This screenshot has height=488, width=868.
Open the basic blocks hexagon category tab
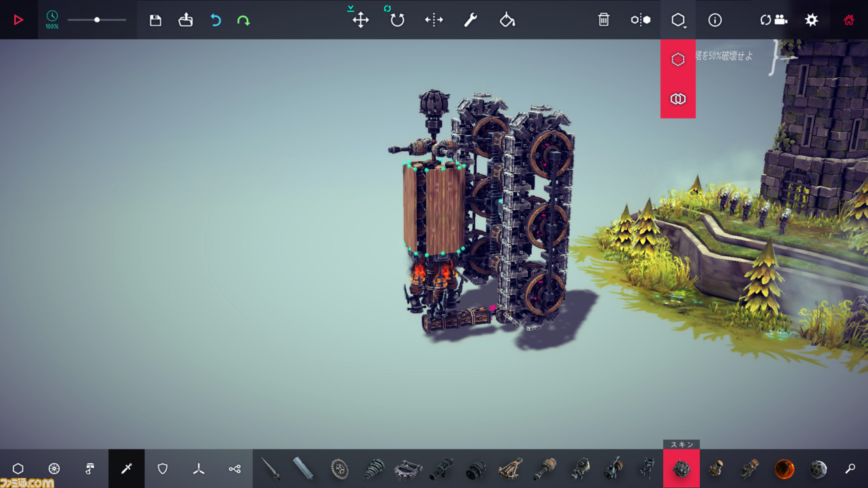pos(18,468)
